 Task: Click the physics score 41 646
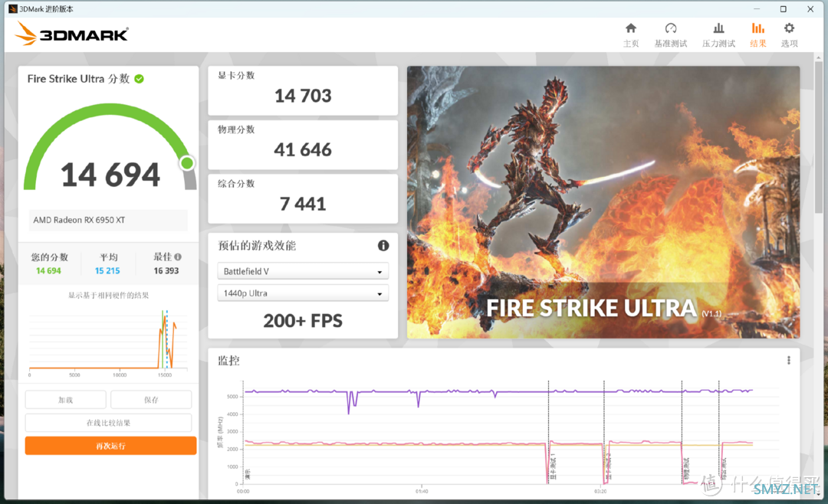coord(303,150)
